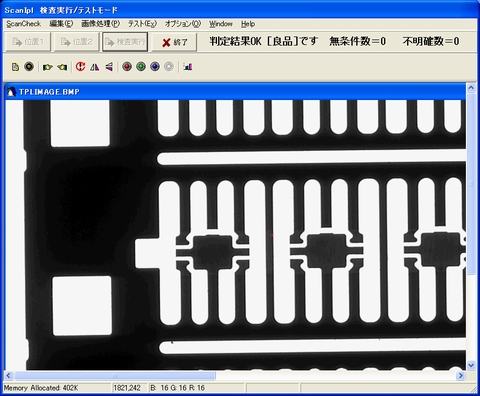Toggle the blue channel button
Image resolution: width=480 pixels, height=396 pixels.
(155, 67)
